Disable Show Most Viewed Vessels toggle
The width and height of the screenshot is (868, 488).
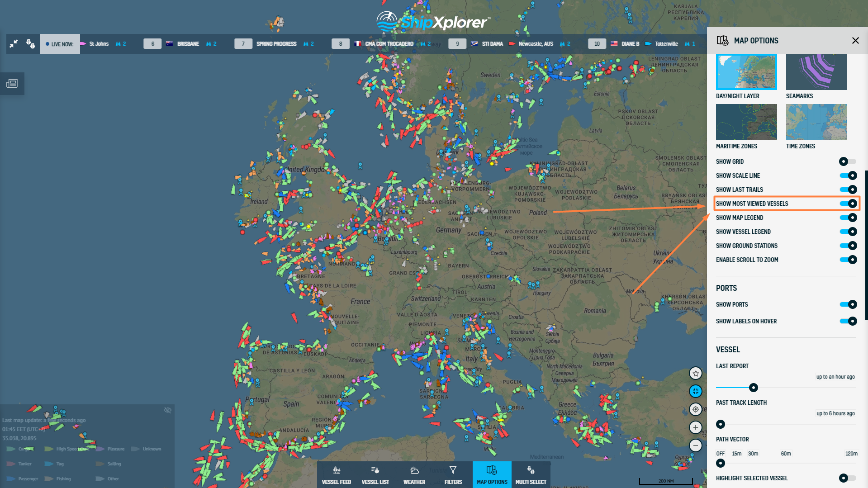tap(848, 204)
